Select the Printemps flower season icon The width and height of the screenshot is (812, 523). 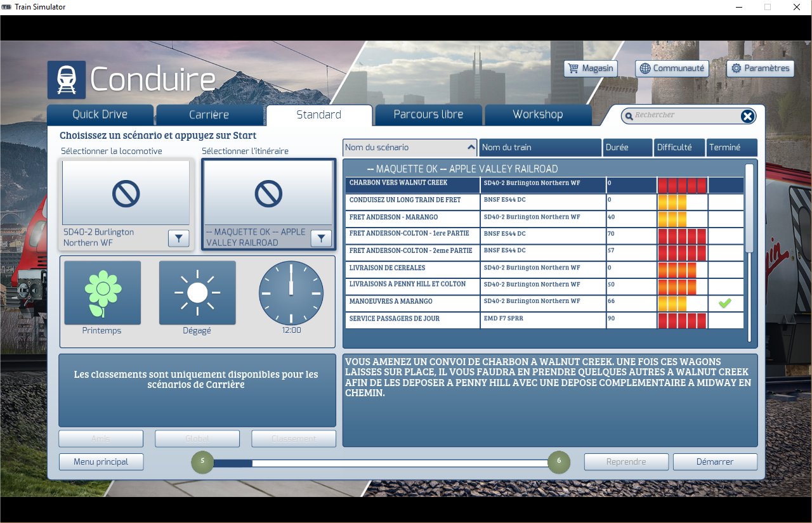click(103, 293)
